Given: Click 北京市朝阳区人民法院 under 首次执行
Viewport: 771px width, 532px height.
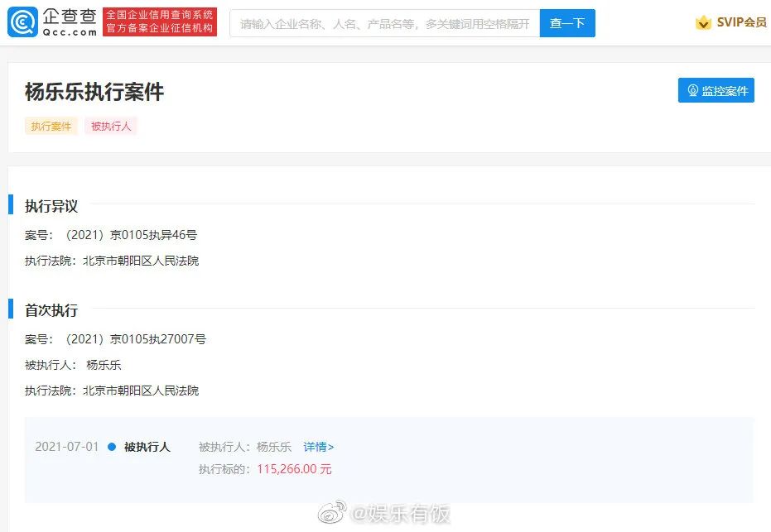Looking at the screenshot, I should coord(141,391).
